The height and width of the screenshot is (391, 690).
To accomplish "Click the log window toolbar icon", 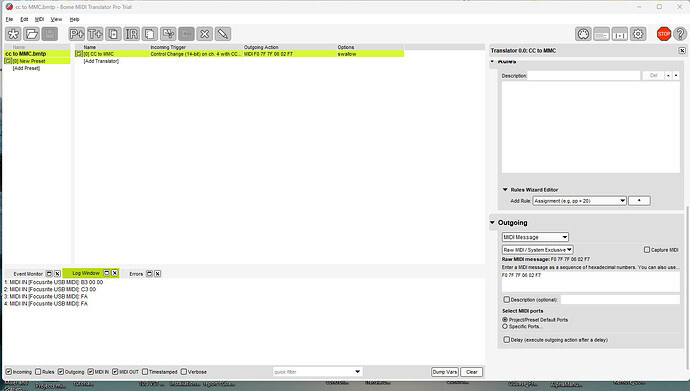I will coord(601,34).
